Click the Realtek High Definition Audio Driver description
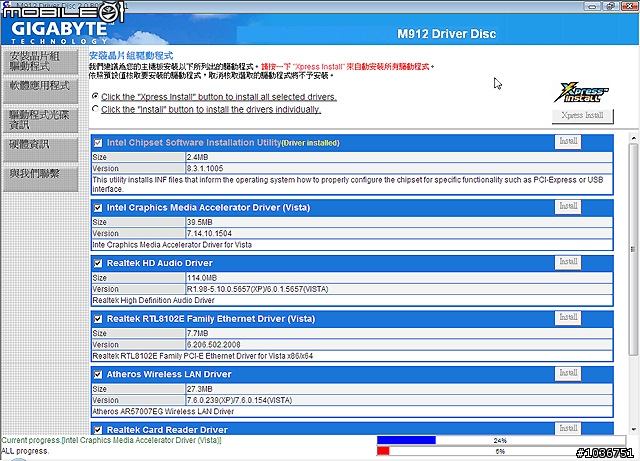 (x=153, y=300)
